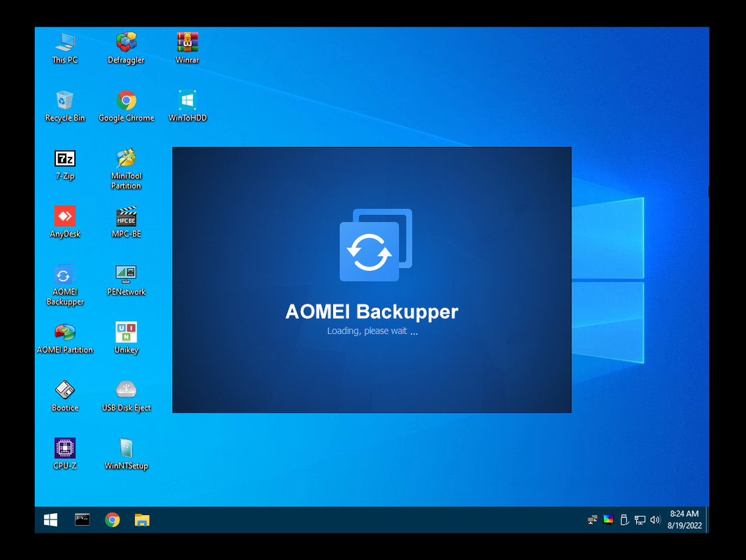Select AOMEI Backupper desktop icon
This screenshot has width=746, height=560.
(x=64, y=284)
